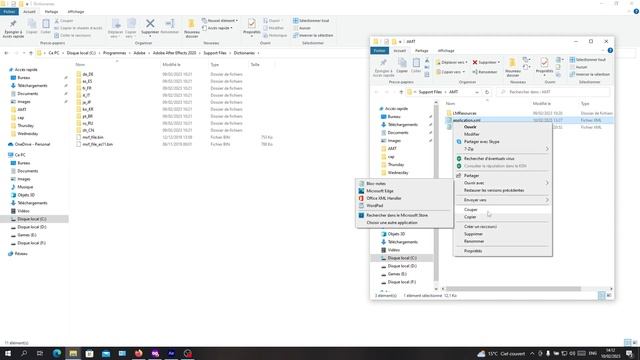
Task: Click the Propriétés checkmark icon in Dictionaries ribbon
Action: (x=251, y=23)
